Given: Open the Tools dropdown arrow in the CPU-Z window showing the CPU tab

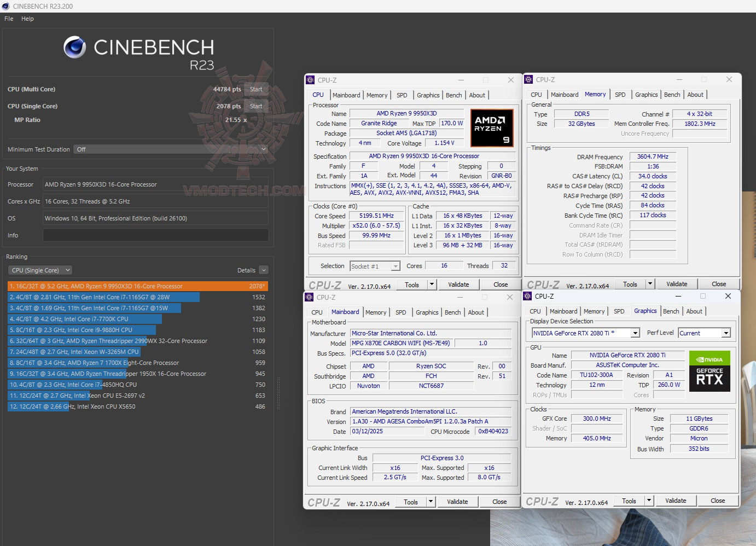Looking at the screenshot, I should 432,284.
